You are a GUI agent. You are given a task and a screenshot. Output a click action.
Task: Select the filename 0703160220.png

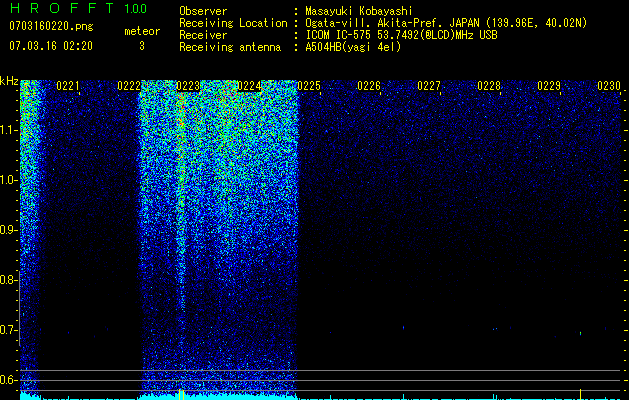tap(51, 27)
